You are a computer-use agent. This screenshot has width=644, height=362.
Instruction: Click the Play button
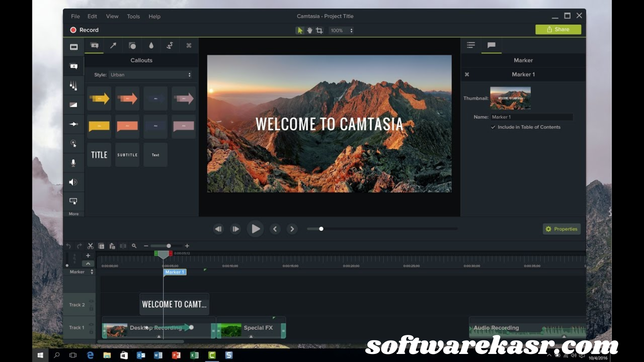tap(255, 229)
